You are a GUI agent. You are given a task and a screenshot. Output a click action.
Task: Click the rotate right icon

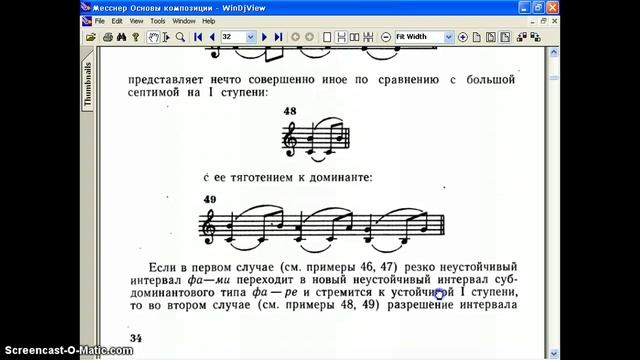pyautogui.click(x=536, y=37)
